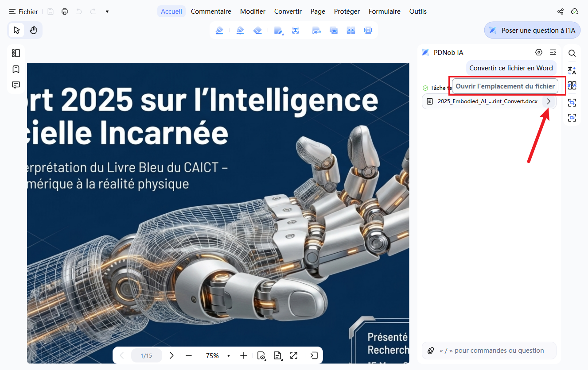Open the view mode eye dropdown
This screenshot has width=588, height=370.
[261, 355]
